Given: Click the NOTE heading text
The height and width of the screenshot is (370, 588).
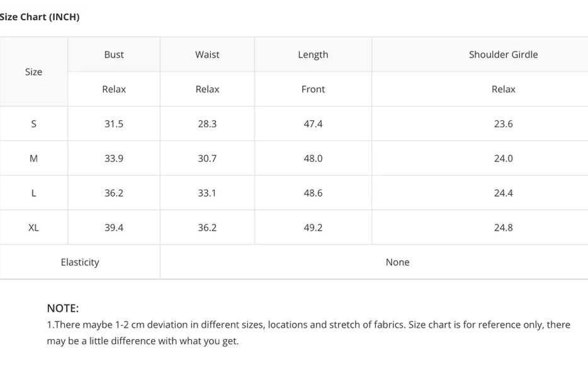Looking at the screenshot, I should click(62, 308).
